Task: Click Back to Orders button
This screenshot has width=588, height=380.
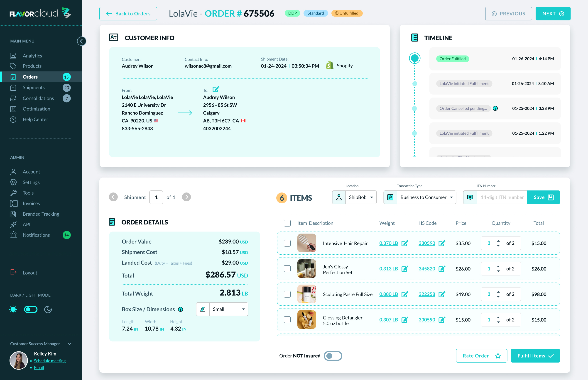Action: (x=128, y=14)
